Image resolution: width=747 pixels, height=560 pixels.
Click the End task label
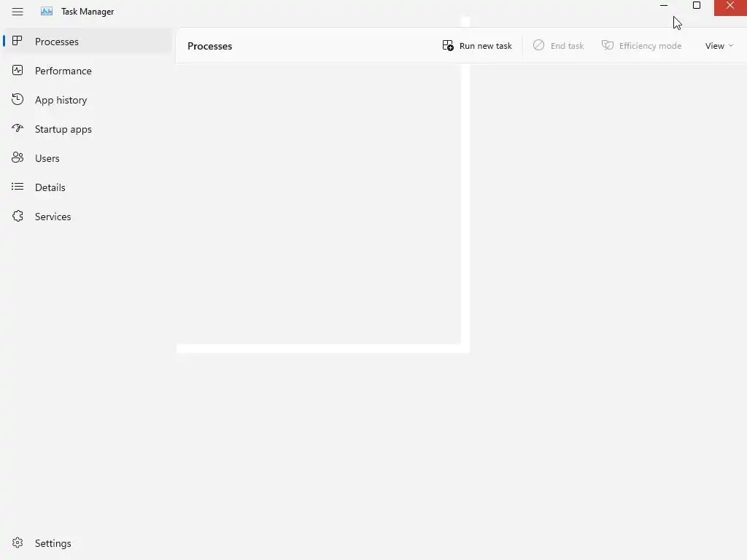point(567,46)
